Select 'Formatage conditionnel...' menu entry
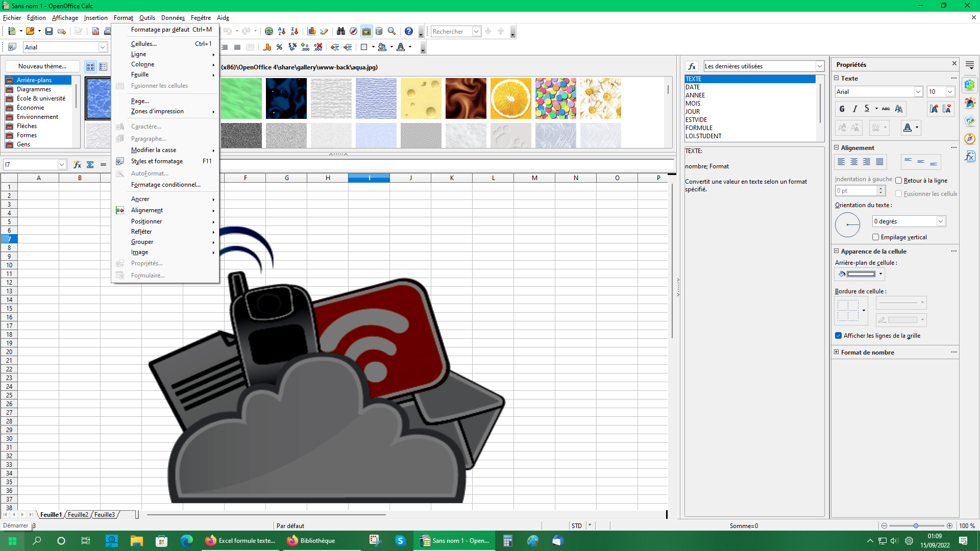The height and width of the screenshot is (551, 980). coord(165,185)
